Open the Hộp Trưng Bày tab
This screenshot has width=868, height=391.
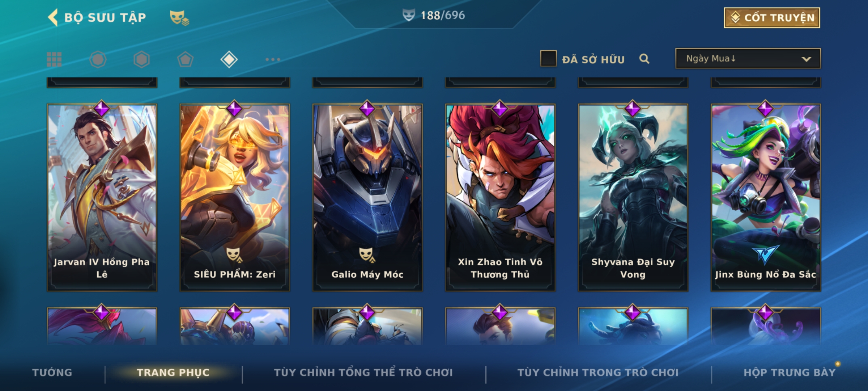(790, 373)
